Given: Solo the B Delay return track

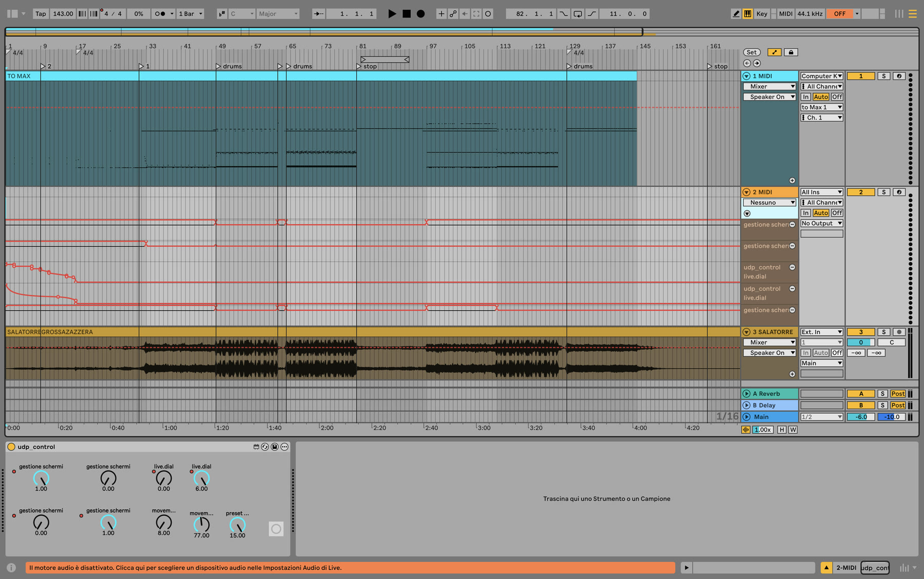Looking at the screenshot, I should click(x=882, y=405).
